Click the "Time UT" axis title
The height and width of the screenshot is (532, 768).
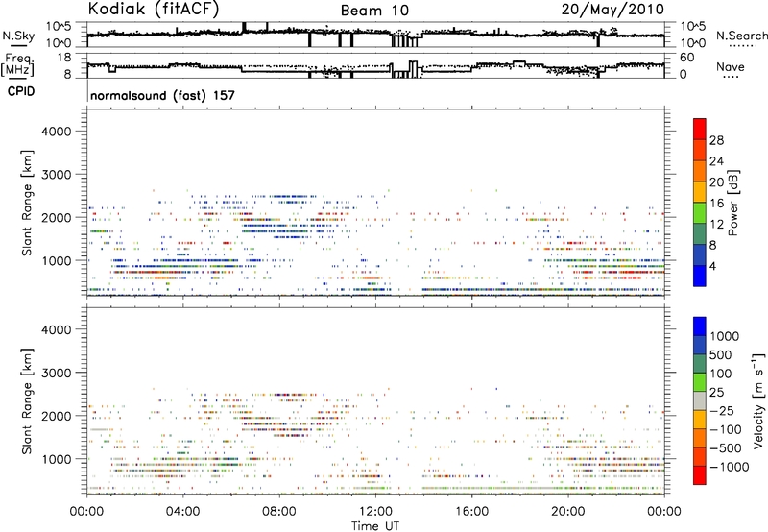[375, 525]
